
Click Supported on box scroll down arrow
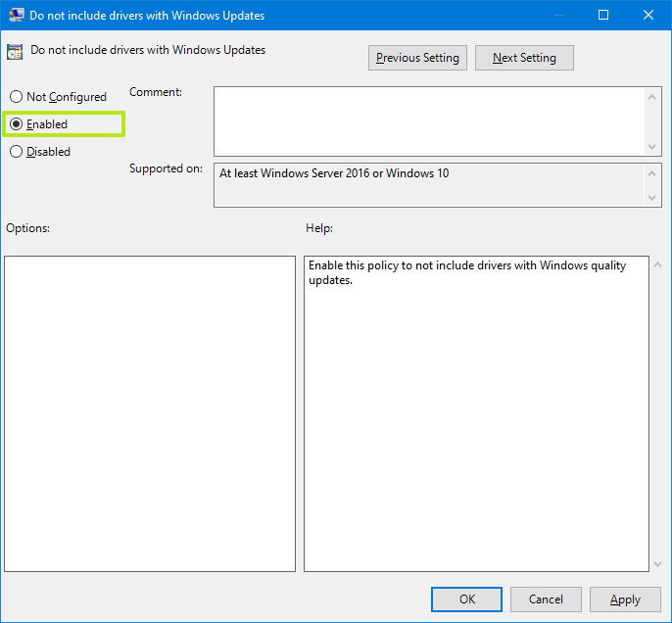click(651, 198)
